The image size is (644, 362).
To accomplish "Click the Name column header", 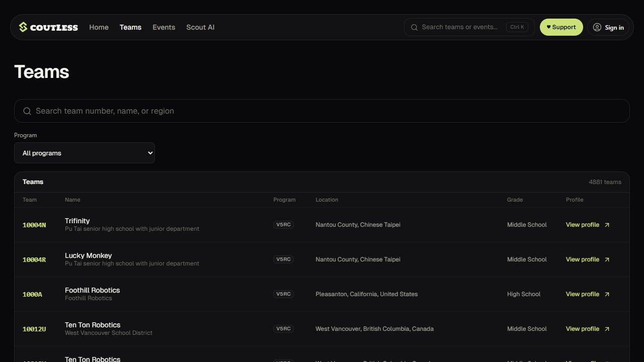I will 72,200.
